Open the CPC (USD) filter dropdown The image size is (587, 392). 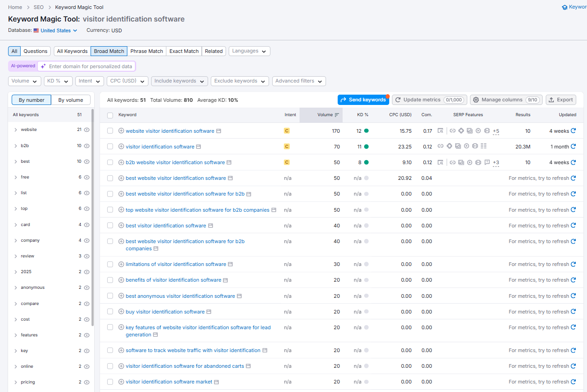click(x=127, y=81)
